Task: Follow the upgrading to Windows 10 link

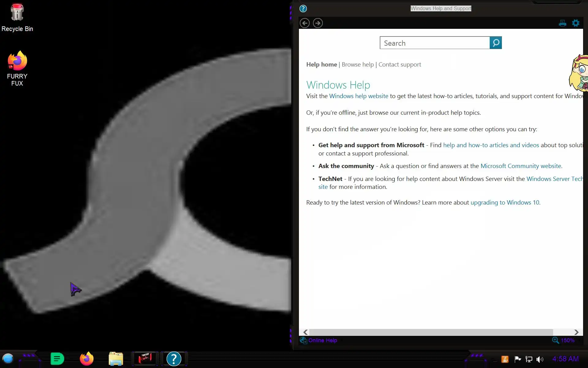Action: 505,202
